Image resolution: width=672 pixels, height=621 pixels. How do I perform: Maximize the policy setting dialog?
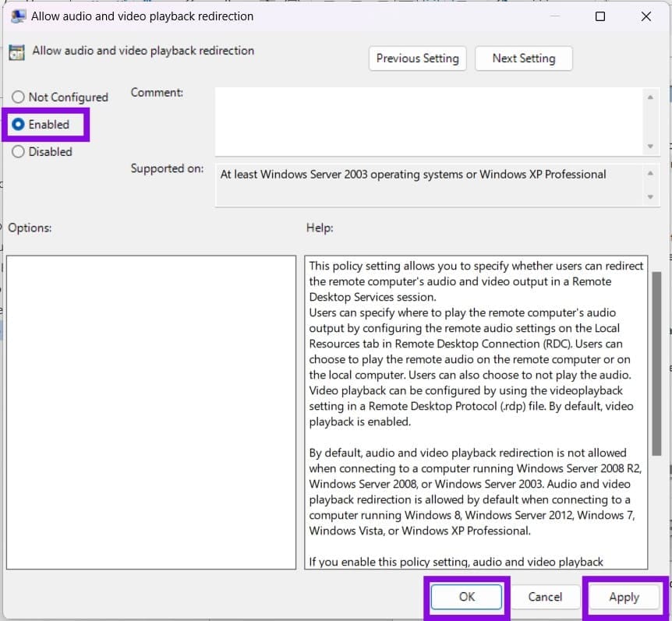600,16
